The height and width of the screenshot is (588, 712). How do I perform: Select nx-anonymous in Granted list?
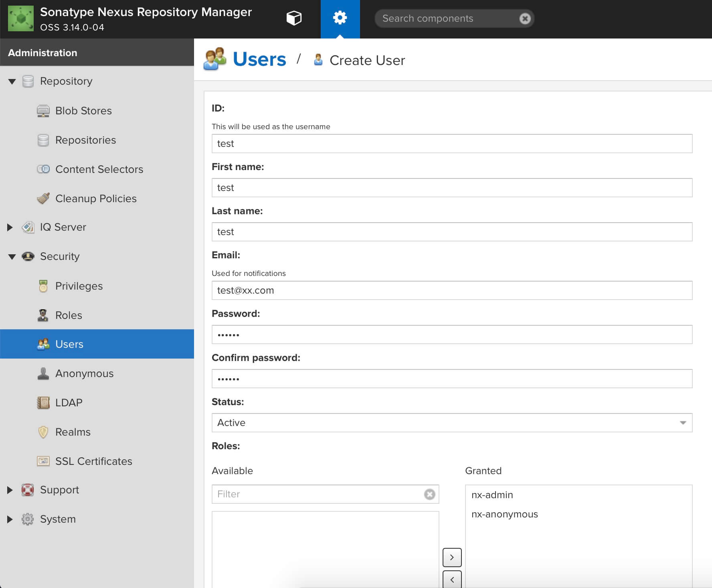[x=504, y=514]
